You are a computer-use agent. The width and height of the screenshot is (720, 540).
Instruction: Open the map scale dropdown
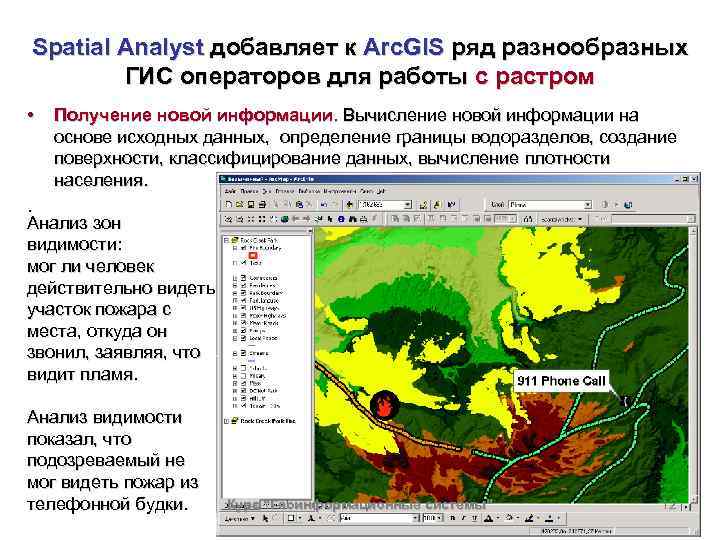(x=408, y=204)
